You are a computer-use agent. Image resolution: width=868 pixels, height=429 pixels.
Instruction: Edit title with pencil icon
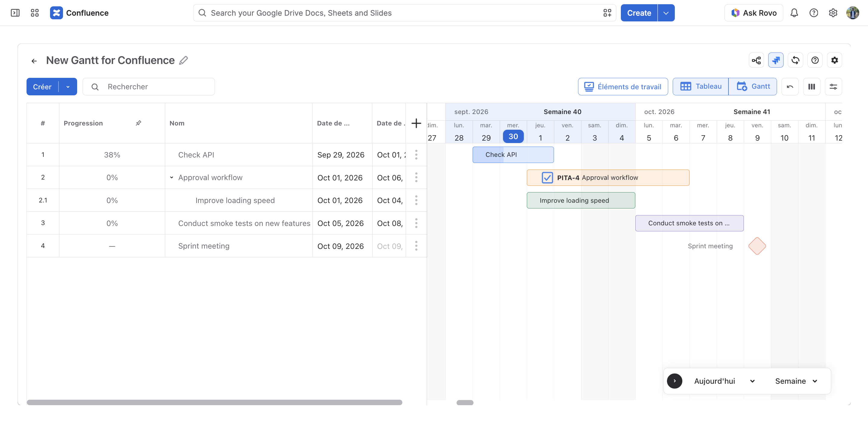click(183, 60)
